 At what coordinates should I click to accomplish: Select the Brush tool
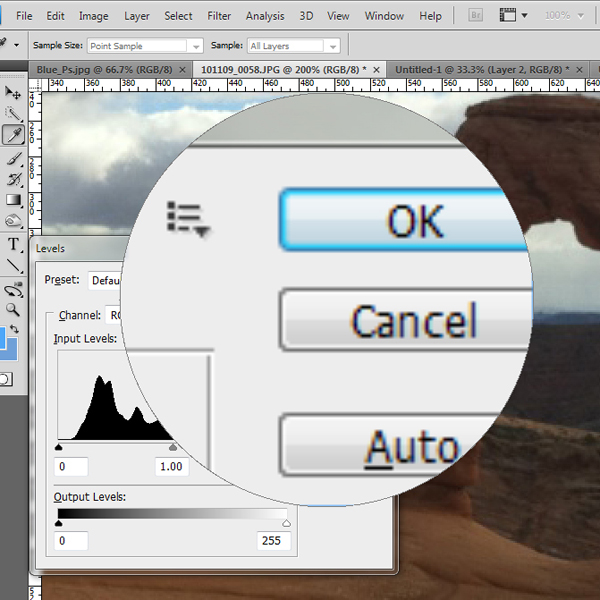(x=13, y=158)
